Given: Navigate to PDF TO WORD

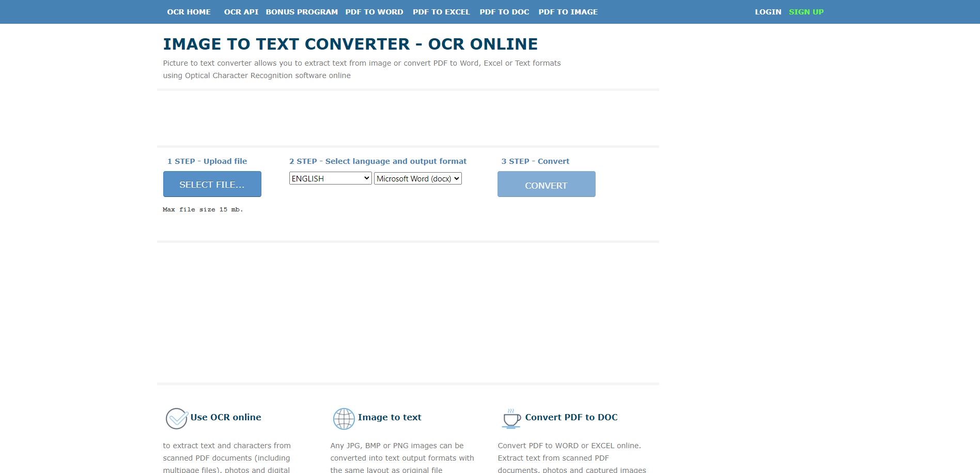Looking at the screenshot, I should click(375, 12).
